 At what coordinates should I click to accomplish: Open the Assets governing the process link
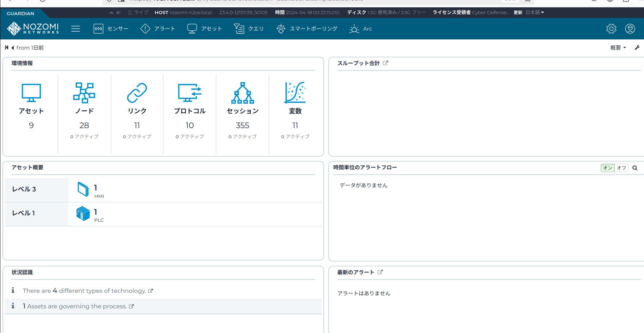tap(131, 306)
